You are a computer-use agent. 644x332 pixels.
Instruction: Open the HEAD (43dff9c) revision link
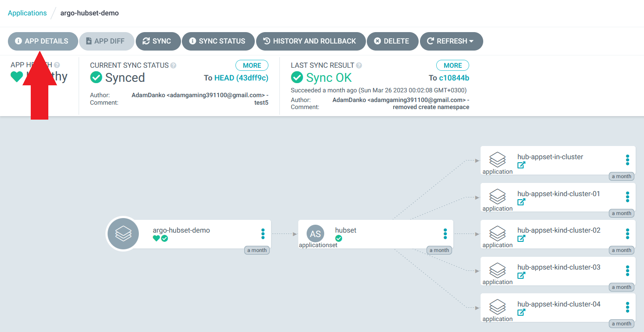click(x=241, y=78)
